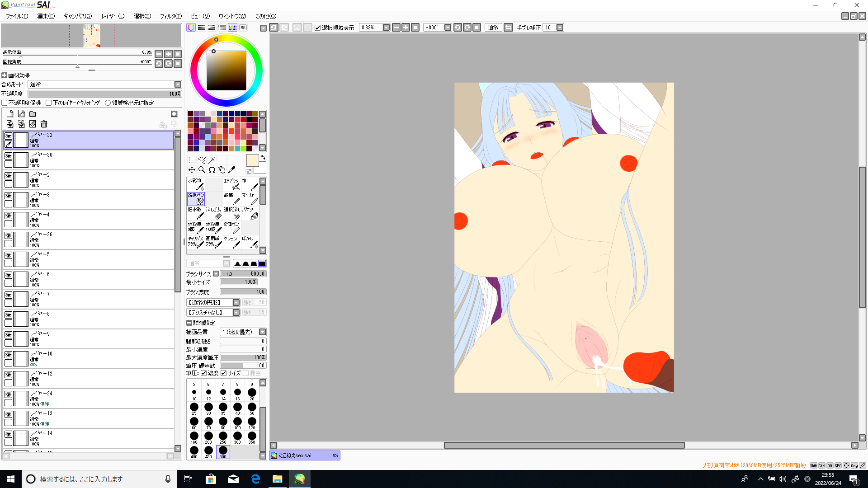Screen dimensions: 868x488
Task: Pick the 500 brush size preset
Action: [x=223, y=452]
